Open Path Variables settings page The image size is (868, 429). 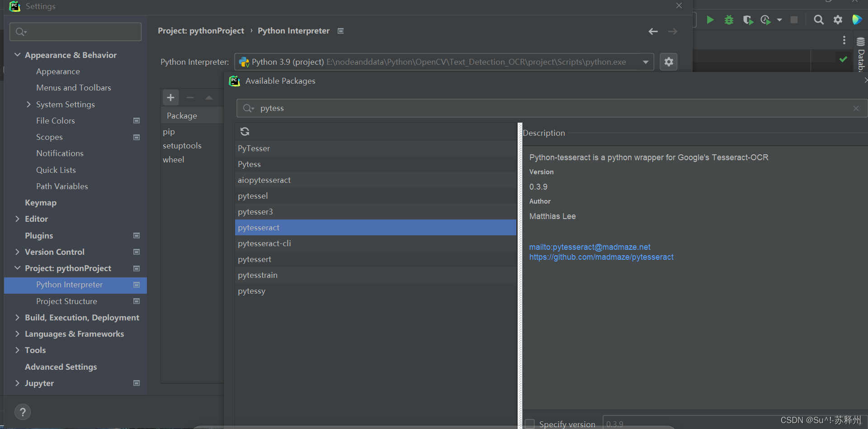pyautogui.click(x=62, y=186)
